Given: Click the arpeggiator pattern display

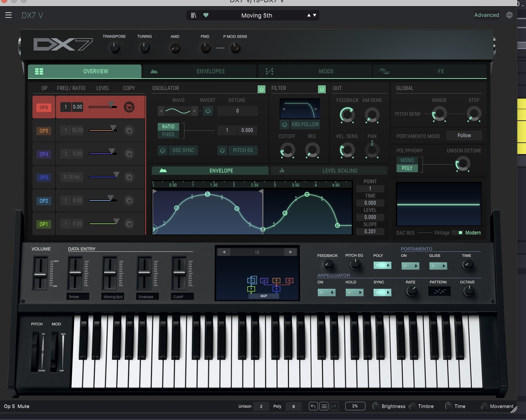Looking at the screenshot, I should (439, 291).
